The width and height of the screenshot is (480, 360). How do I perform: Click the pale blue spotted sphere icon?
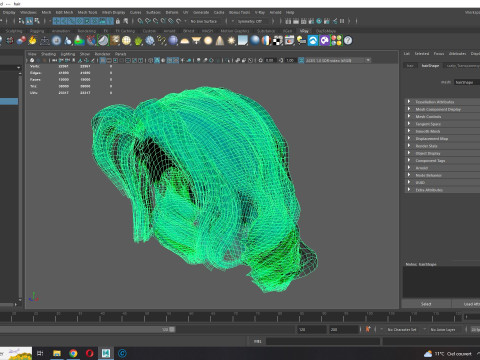150,41
